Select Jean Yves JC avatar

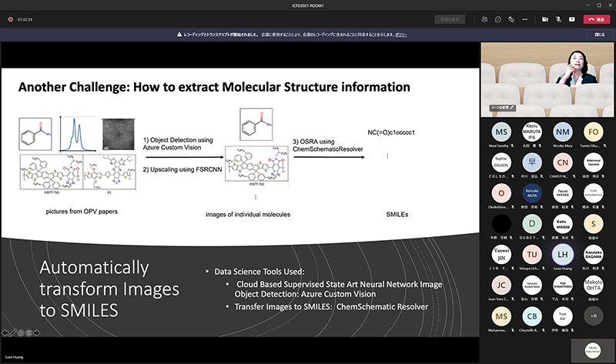pyautogui.click(x=501, y=285)
